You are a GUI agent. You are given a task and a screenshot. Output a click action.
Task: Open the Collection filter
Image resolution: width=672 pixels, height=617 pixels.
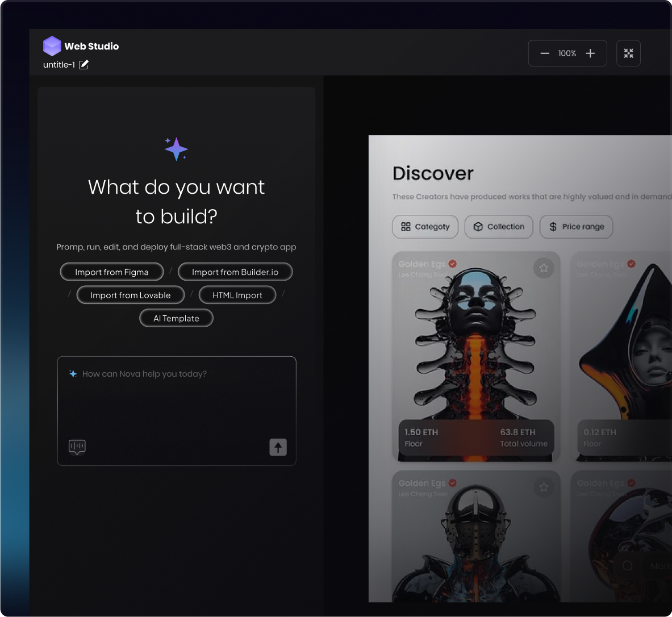[x=499, y=226]
